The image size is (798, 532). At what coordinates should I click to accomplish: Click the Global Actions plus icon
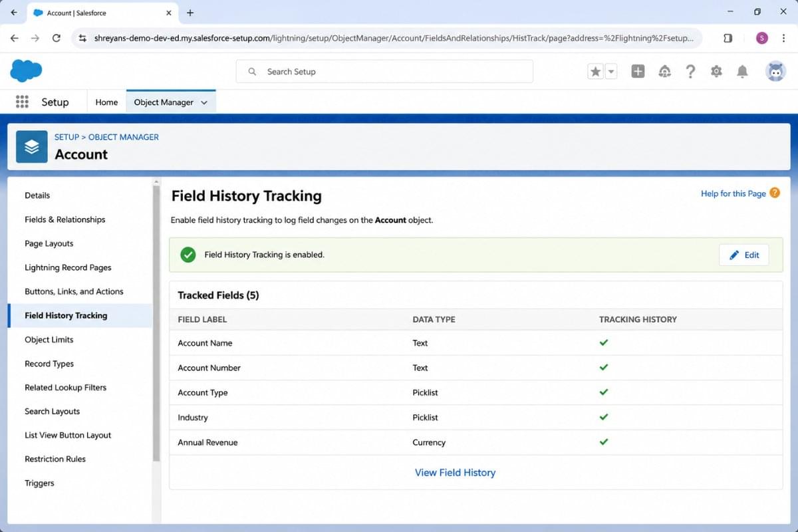point(638,72)
